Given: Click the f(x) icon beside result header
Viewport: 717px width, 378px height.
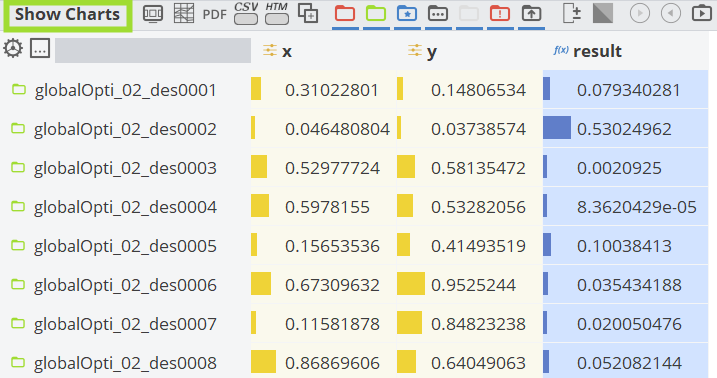Looking at the screenshot, I should pyautogui.click(x=561, y=50).
